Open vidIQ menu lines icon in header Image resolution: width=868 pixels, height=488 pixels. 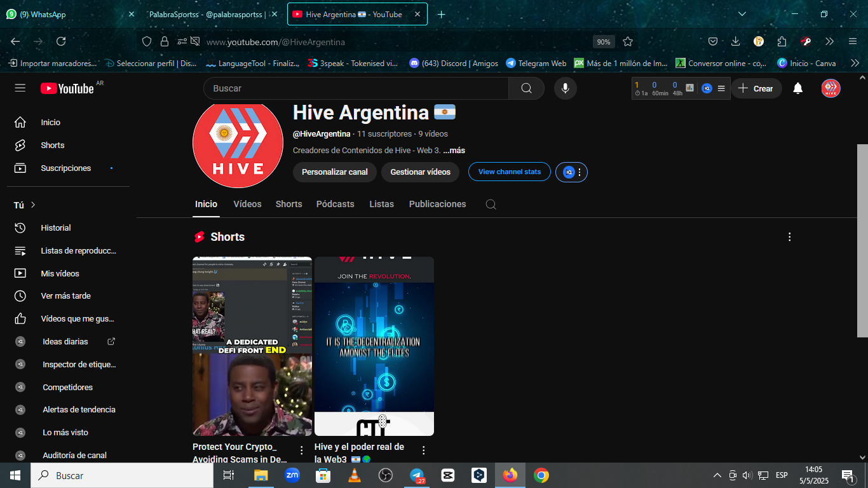click(721, 88)
